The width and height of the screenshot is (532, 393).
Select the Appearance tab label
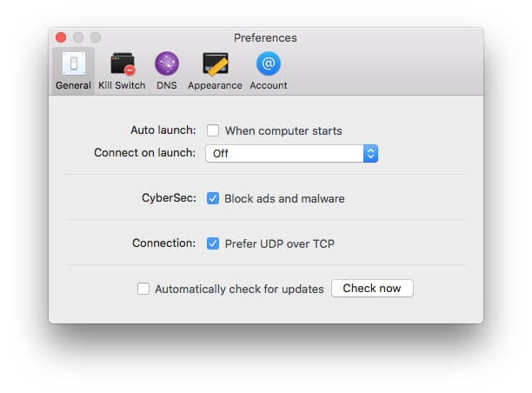tap(215, 85)
